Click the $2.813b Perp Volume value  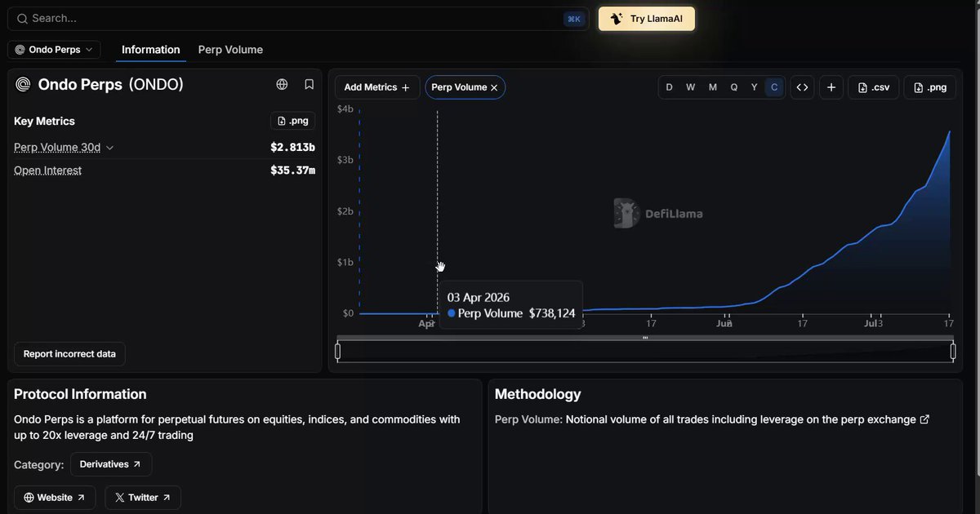[292, 148]
